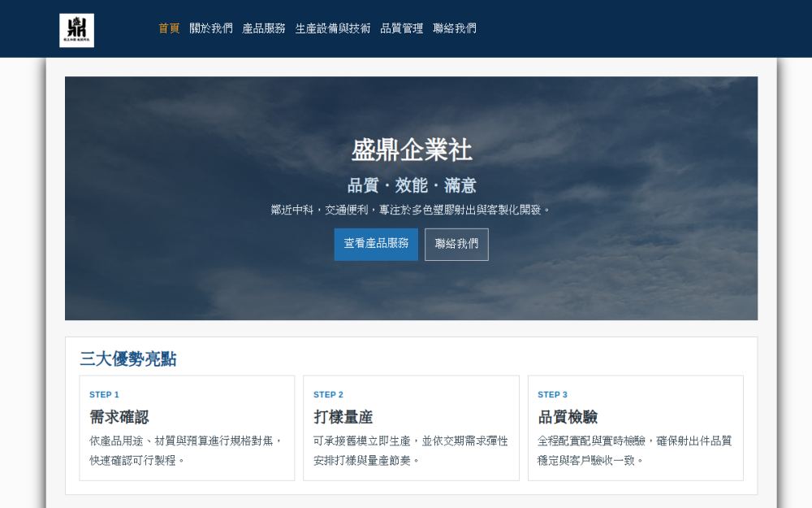Select the 品質檢驗 card heading

pyautogui.click(x=568, y=417)
